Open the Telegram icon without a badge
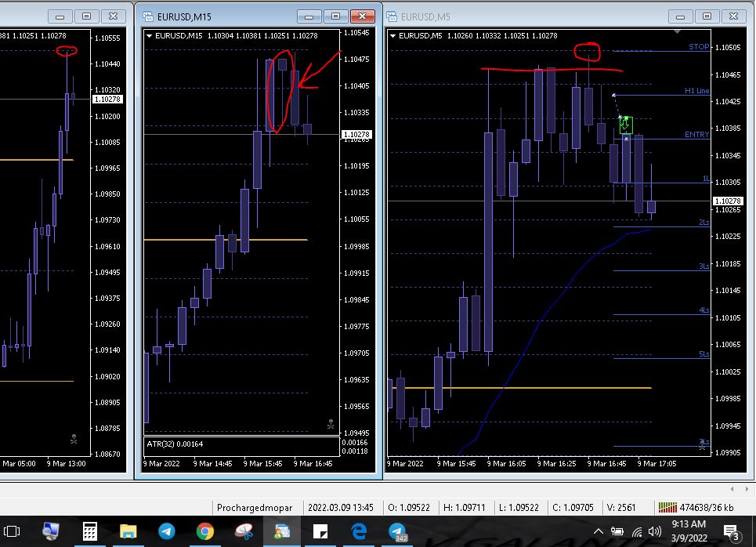The image size is (756, 547). [x=167, y=531]
